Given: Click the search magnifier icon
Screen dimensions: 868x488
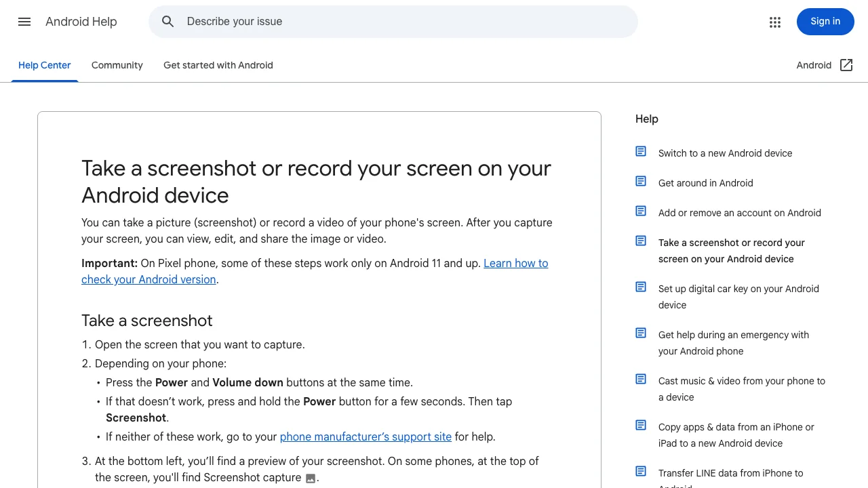Looking at the screenshot, I should pyautogui.click(x=168, y=22).
